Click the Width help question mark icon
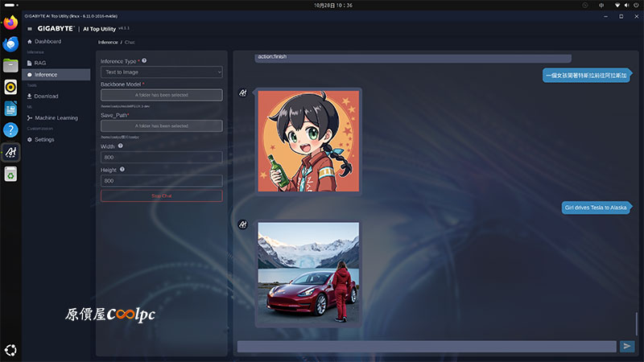The width and height of the screenshot is (644, 362). click(120, 146)
